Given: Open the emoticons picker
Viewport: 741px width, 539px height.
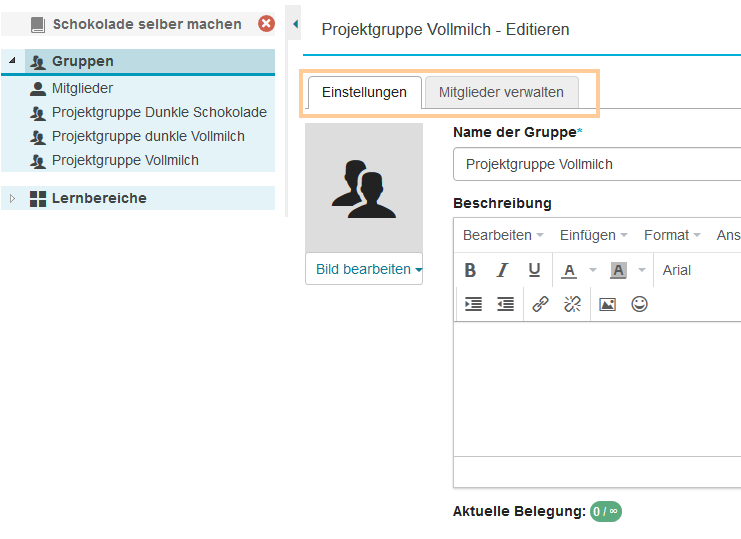Looking at the screenshot, I should pos(639,304).
